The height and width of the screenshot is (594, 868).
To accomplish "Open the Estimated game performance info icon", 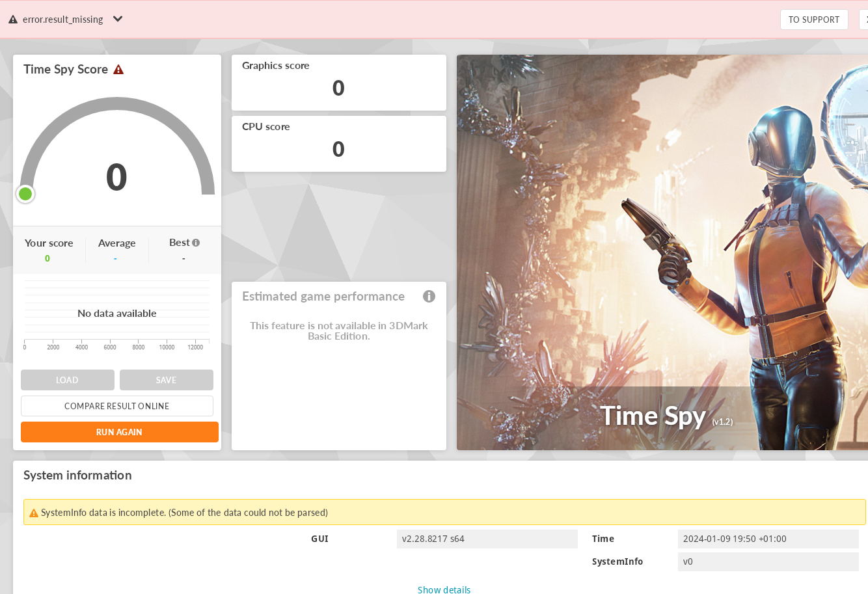I will click(429, 296).
